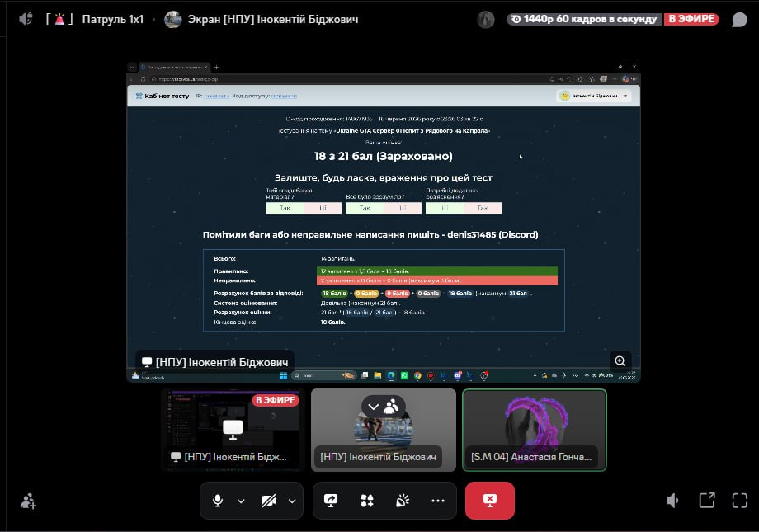Click the round user avatar before quality badge

pos(485,19)
